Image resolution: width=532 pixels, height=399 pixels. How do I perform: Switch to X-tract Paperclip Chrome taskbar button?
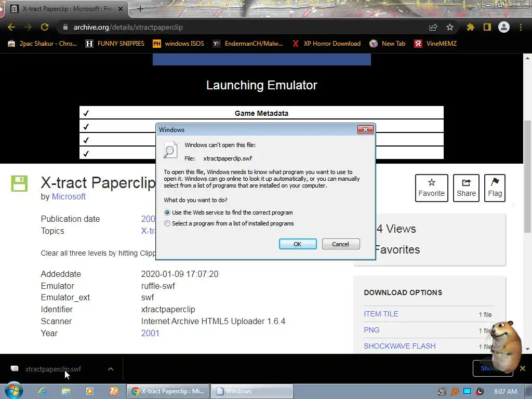[168, 391]
